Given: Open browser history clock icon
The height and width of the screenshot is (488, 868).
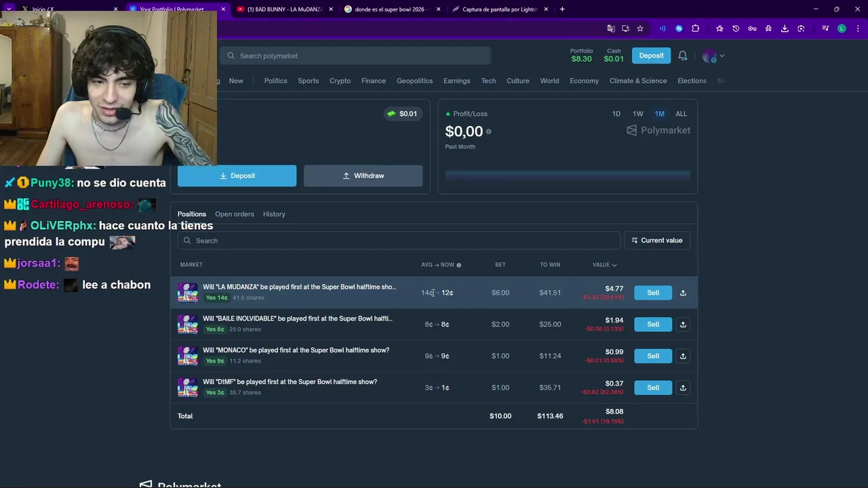Looking at the screenshot, I should pos(736,28).
